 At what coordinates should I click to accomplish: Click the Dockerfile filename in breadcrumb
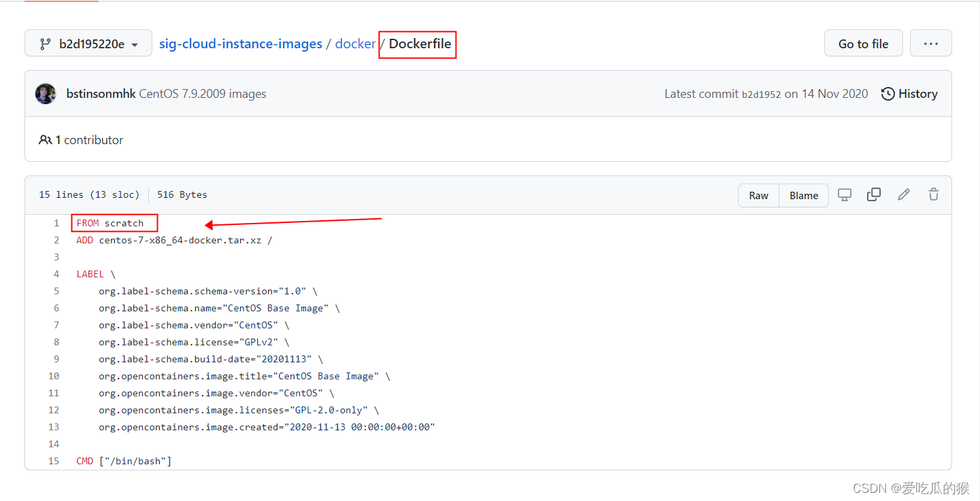tap(420, 44)
